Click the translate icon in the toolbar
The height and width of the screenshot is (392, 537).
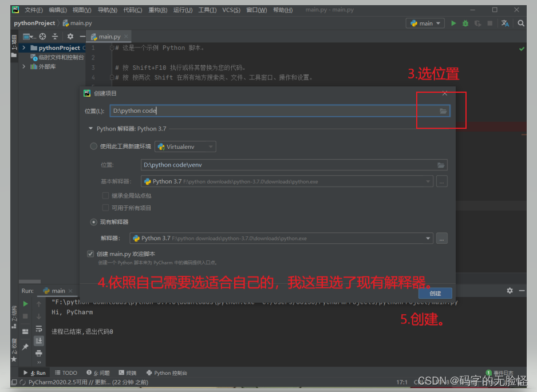[x=506, y=23]
